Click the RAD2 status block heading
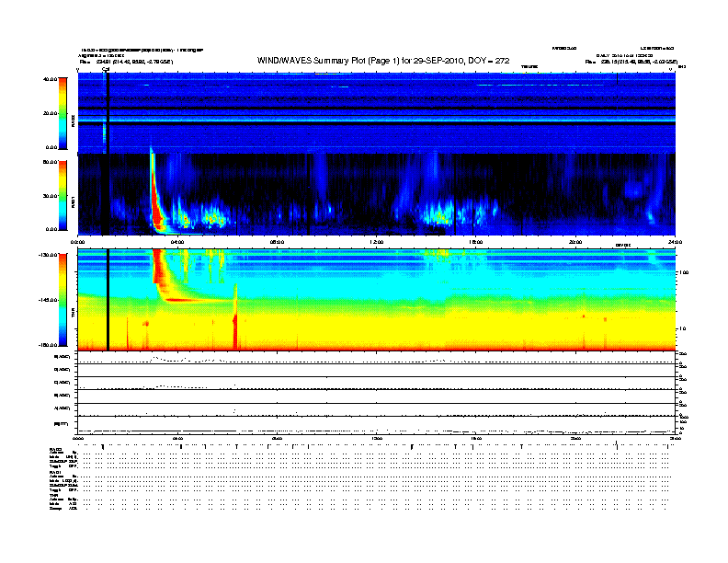This screenshot has width=728, height=563. tap(56, 450)
